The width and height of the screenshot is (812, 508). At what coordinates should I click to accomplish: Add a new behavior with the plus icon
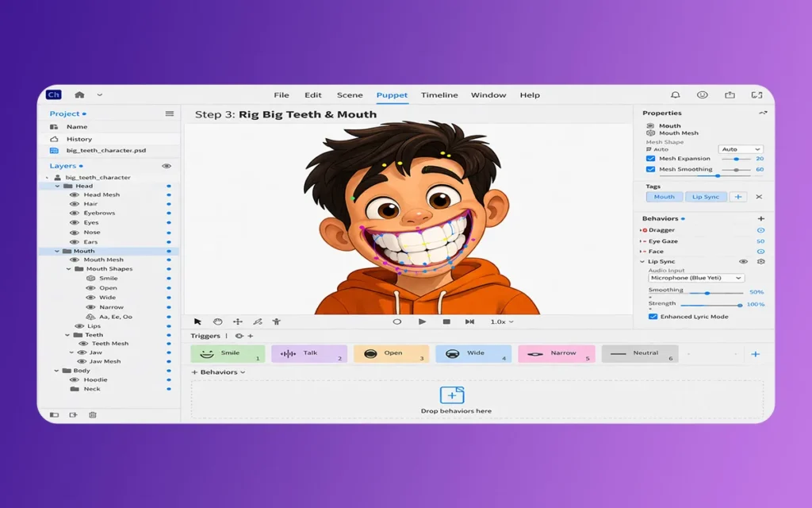pos(761,218)
